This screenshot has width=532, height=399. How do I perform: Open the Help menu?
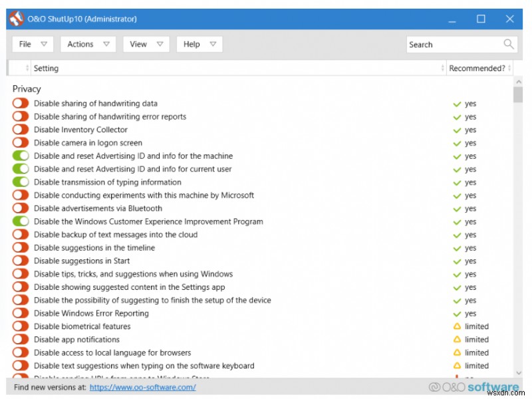tap(199, 45)
